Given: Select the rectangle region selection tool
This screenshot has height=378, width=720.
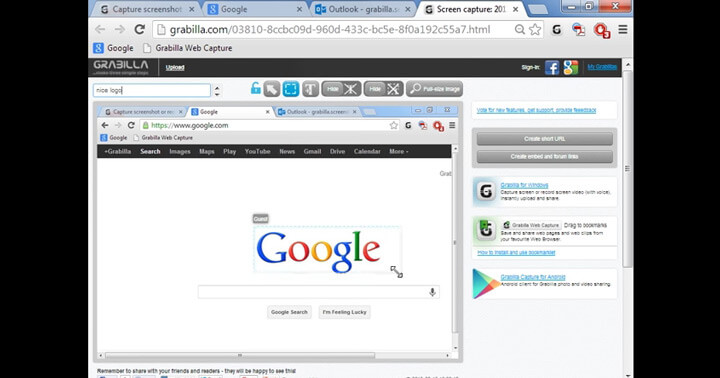Looking at the screenshot, I should pos(291,89).
